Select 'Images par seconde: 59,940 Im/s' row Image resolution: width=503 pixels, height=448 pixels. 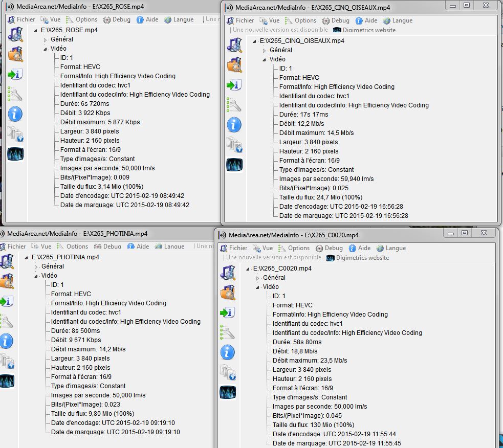pos(326,179)
